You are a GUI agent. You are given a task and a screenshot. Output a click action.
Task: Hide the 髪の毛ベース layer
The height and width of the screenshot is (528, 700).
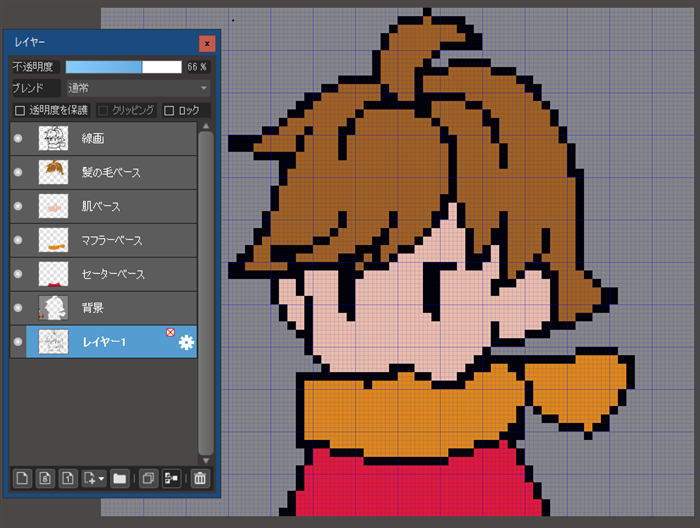tap(18, 172)
